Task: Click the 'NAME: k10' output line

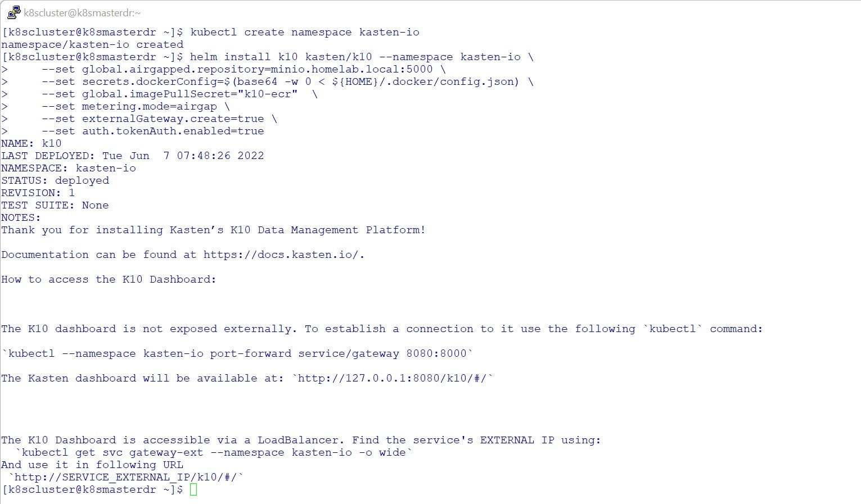Action: 31,143
